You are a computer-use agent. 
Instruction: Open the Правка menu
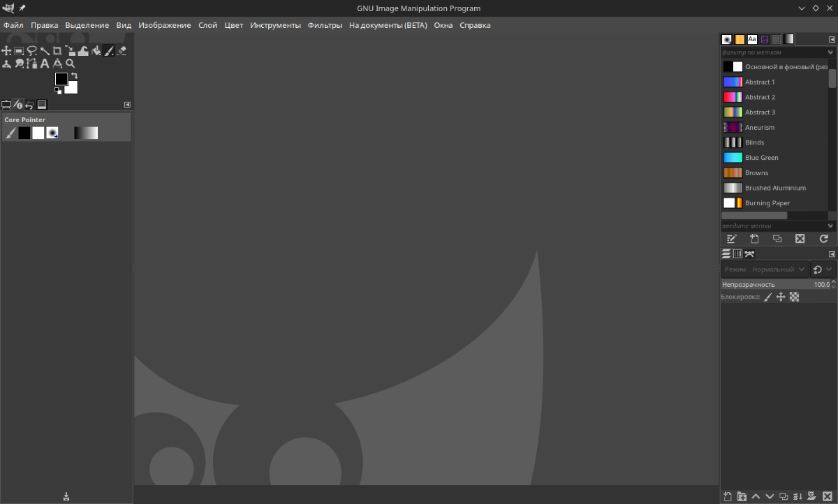click(45, 25)
